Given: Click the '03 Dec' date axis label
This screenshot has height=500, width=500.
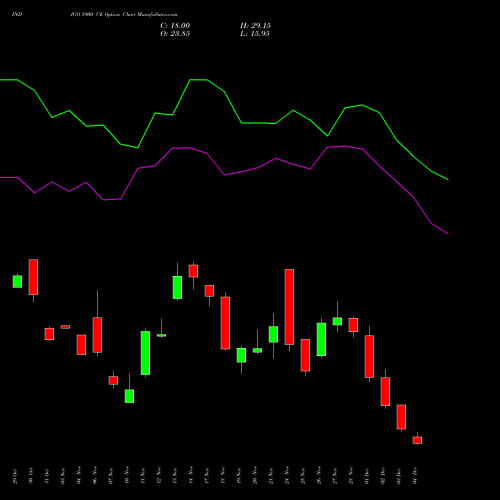Looking at the screenshot, I should pyautogui.click(x=399, y=476).
